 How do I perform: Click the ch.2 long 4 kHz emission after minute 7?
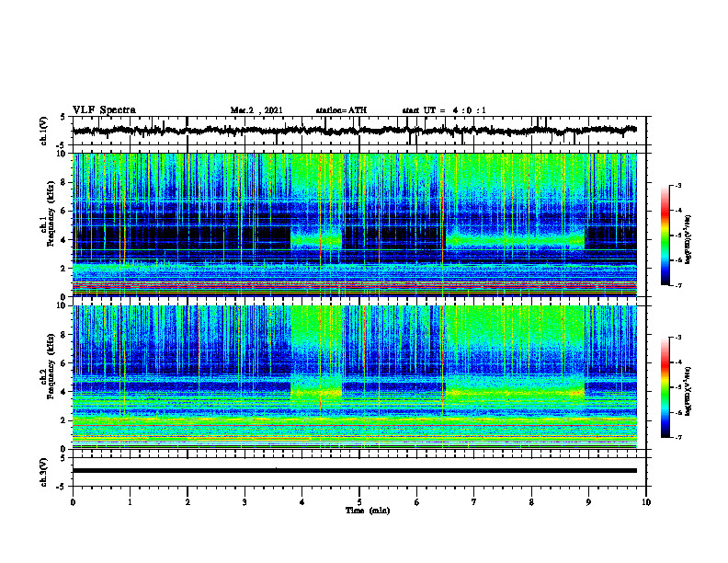(x=516, y=392)
